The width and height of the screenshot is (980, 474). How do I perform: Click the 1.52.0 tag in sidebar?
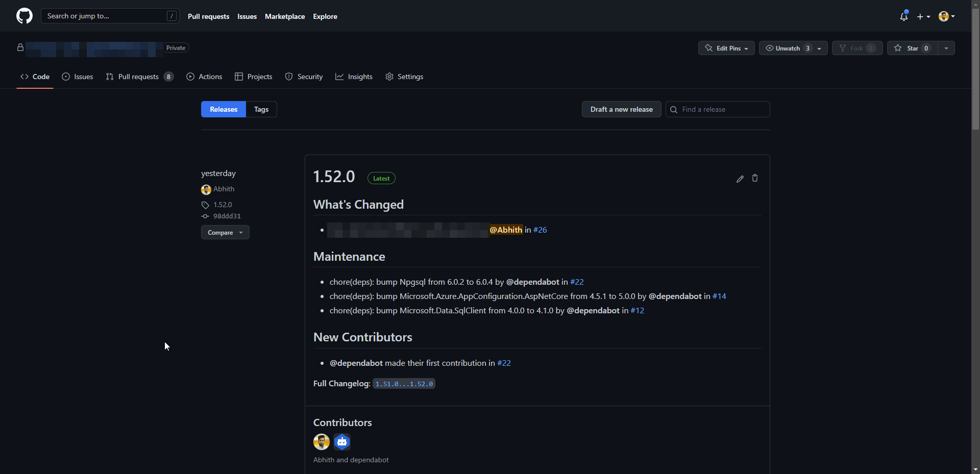(x=223, y=205)
